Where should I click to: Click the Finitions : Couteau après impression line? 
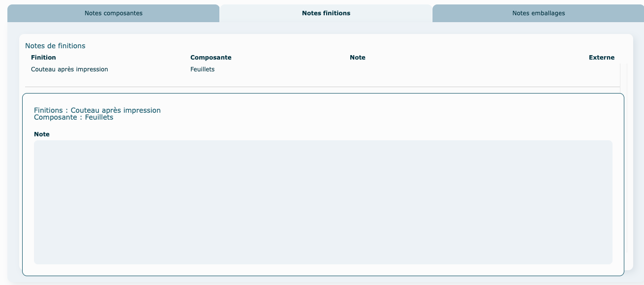[97, 110]
